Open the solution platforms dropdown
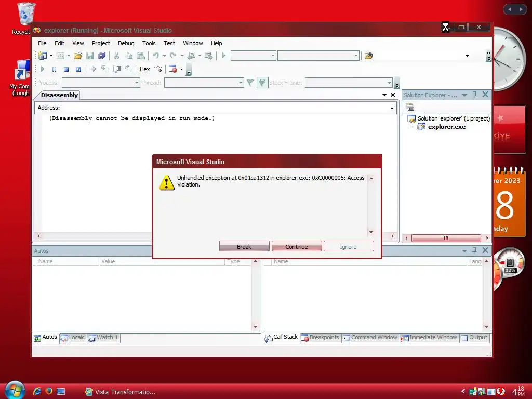Viewport: 532px width, 399px height. 318,56
